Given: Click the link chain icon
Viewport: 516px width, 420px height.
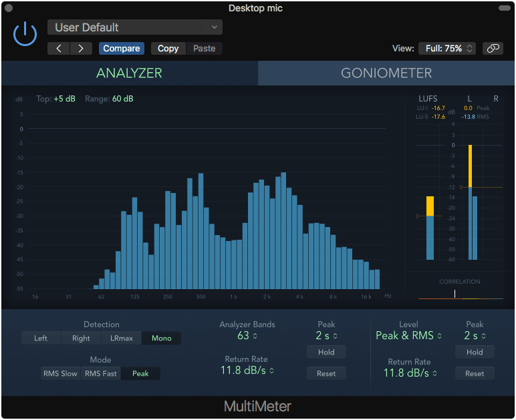Looking at the screenshot, I should click(x=493, y=48).
